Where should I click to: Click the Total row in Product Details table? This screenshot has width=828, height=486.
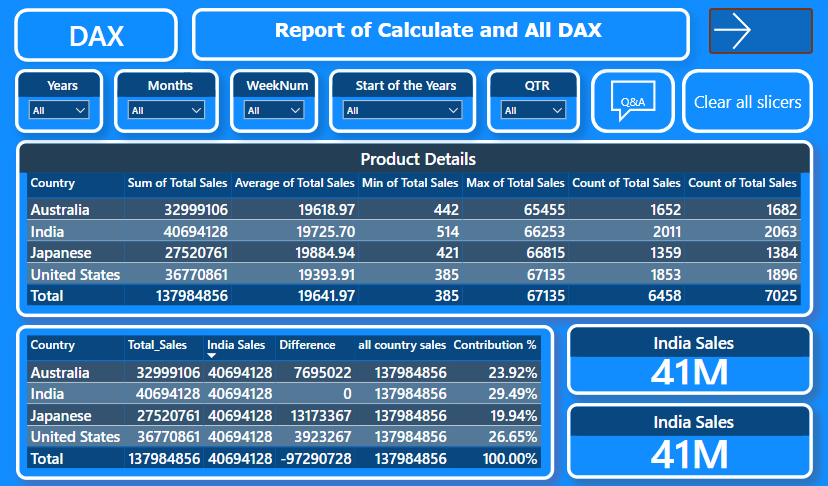414,295
